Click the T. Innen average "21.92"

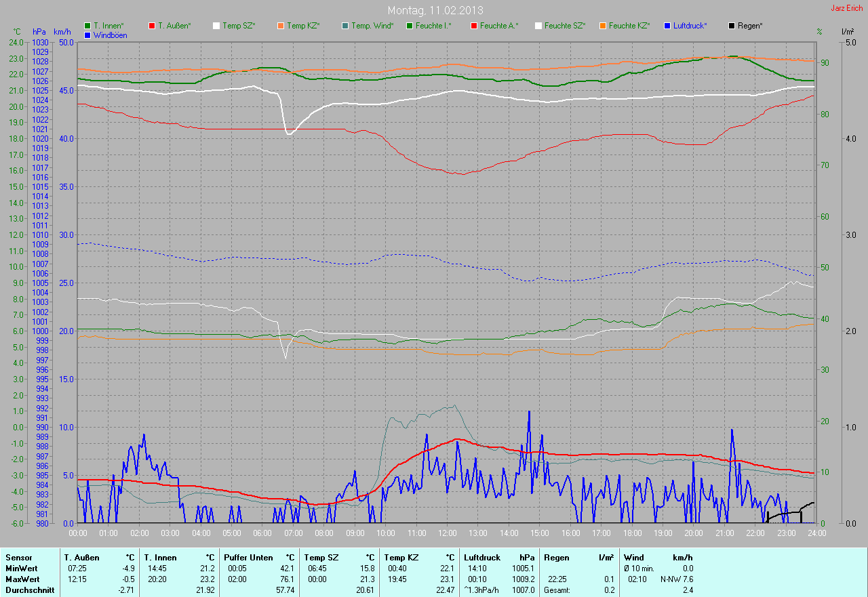tap(205, 590)
